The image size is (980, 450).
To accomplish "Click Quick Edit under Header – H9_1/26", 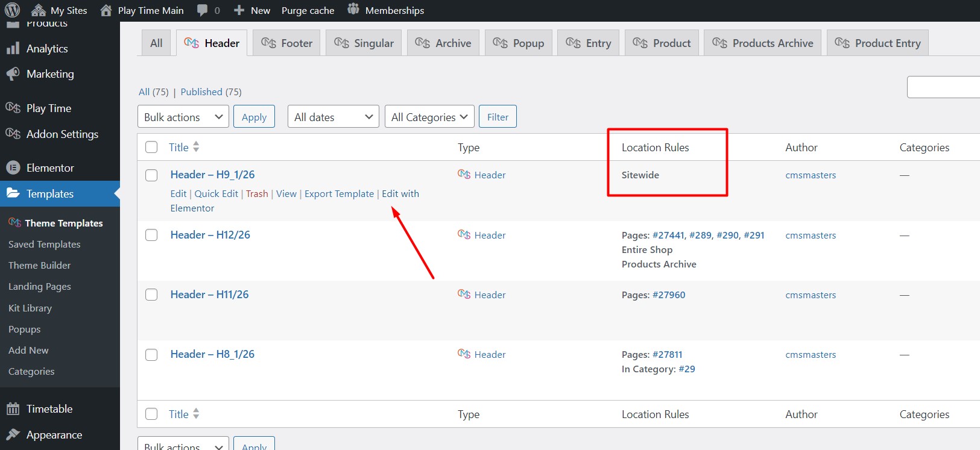I will click(216, 193).
